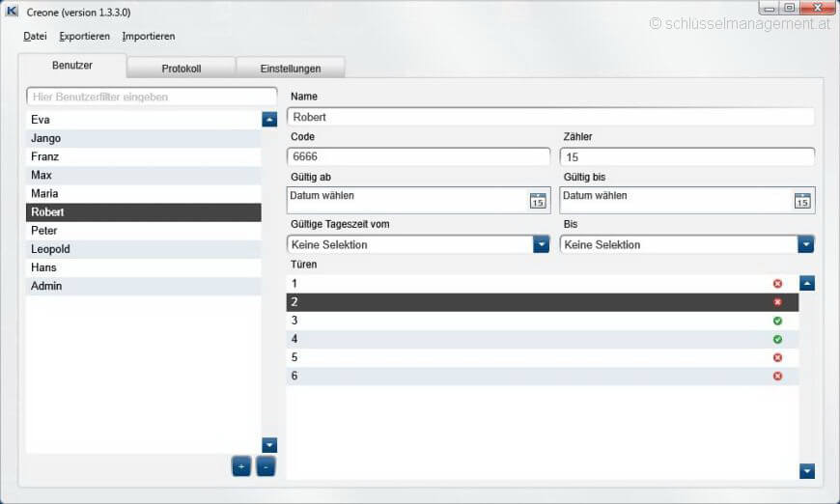Open the calendar icon for Gültig ab
The height and width of the screenshot is (504, 840).
[x=538, y=201]
